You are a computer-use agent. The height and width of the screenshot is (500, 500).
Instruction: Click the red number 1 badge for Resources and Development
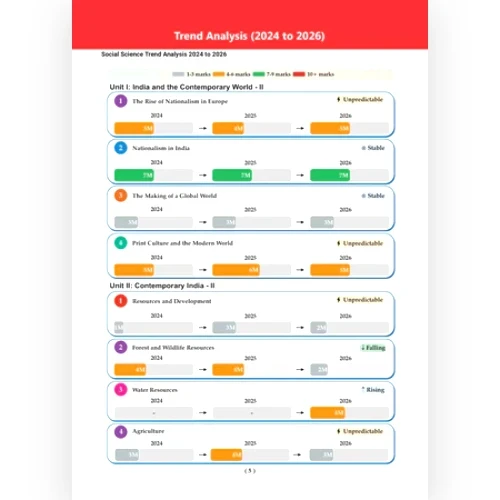[x=121, y=301]
